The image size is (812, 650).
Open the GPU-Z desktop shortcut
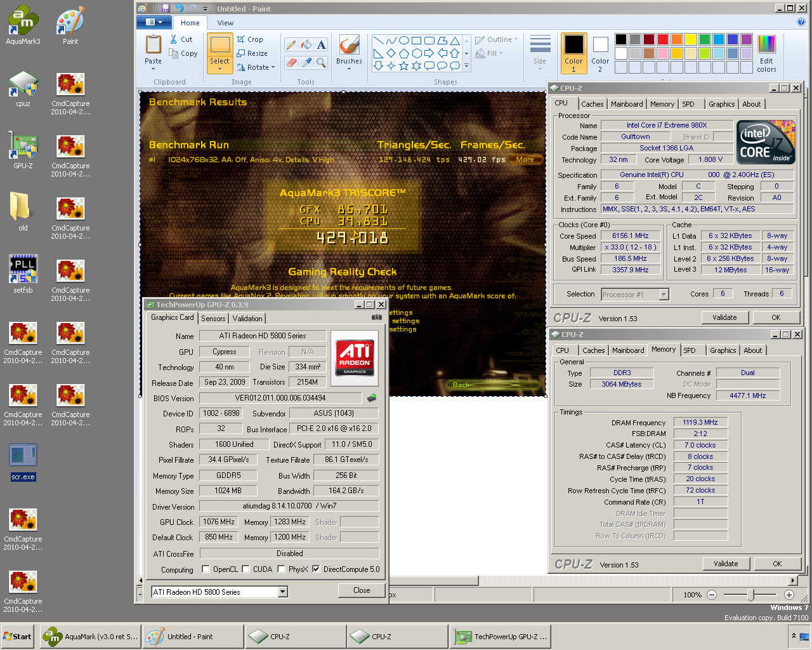[x=23, y=150]
